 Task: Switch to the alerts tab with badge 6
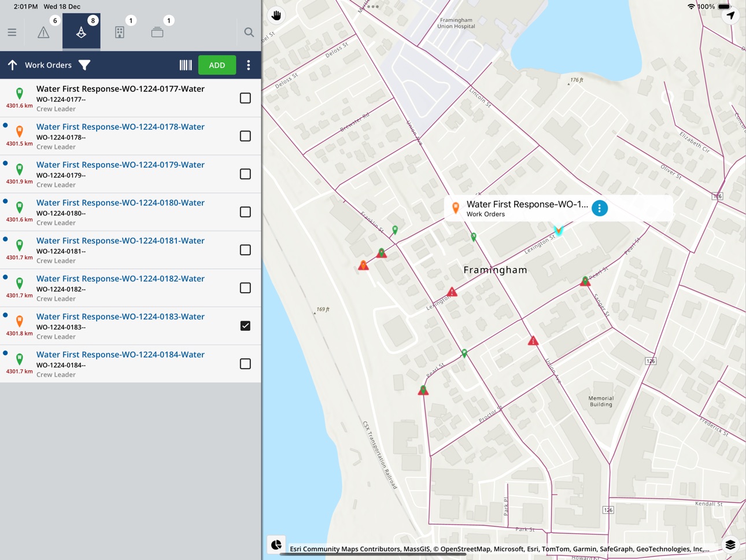(43, 32)
